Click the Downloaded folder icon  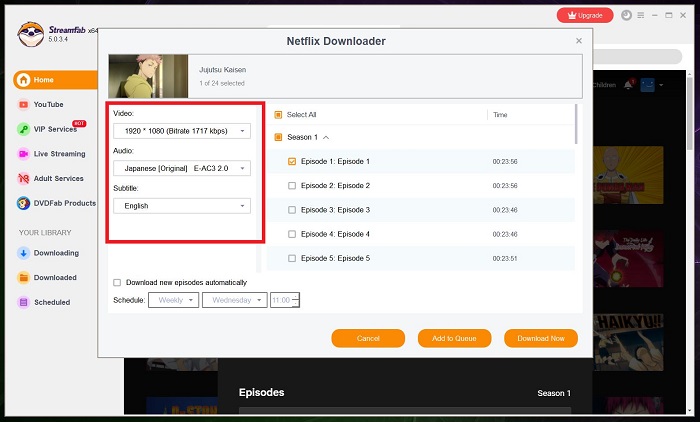click(23, 277)
